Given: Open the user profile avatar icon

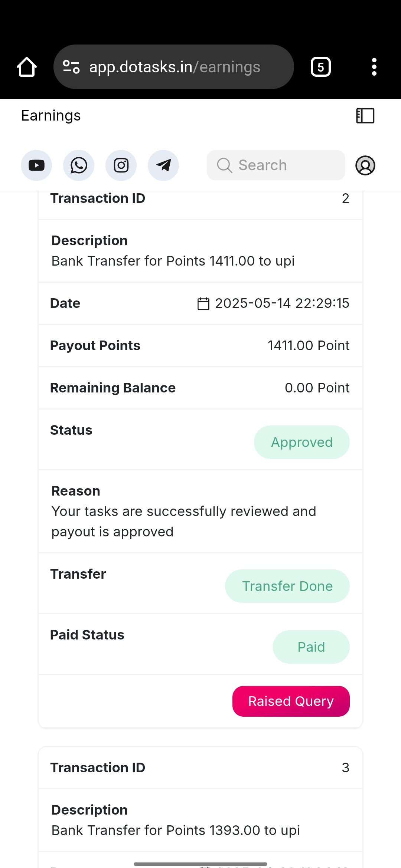Looking at the screenshot, I should click(365, 165).
